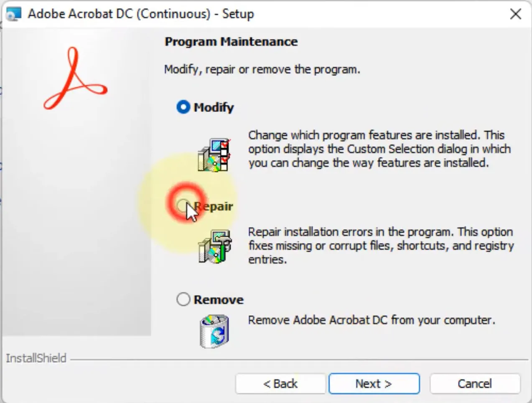Click the bold Remove label text
Screen dimensions: 532x403
219,300
